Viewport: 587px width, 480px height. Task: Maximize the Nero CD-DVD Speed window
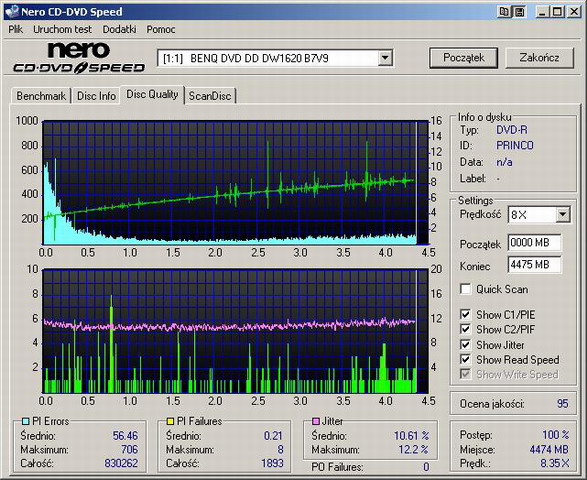click(557, 12)
